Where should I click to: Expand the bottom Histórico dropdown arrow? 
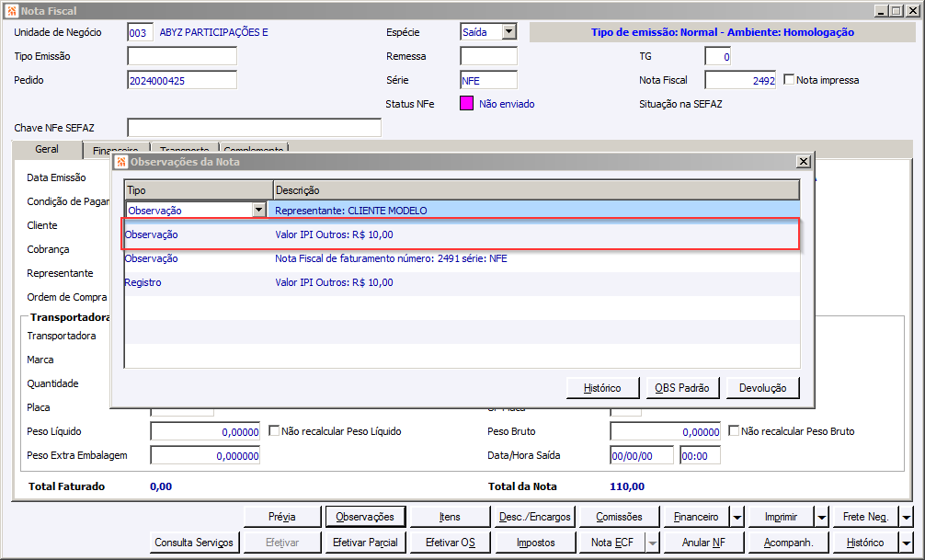click(906, 543)
